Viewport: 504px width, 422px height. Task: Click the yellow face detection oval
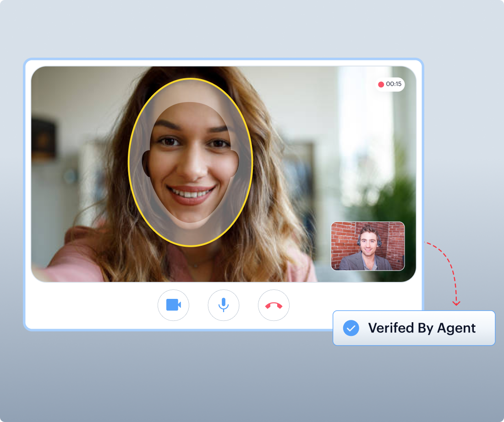(x=191, y=162)
